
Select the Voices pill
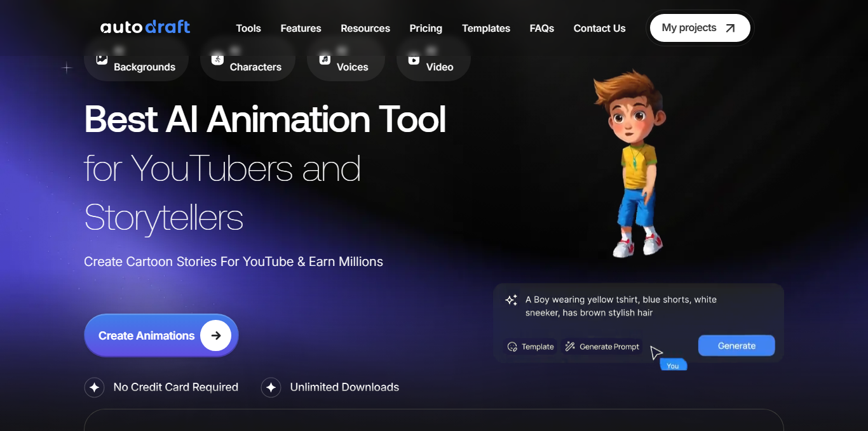click(346, 60)
